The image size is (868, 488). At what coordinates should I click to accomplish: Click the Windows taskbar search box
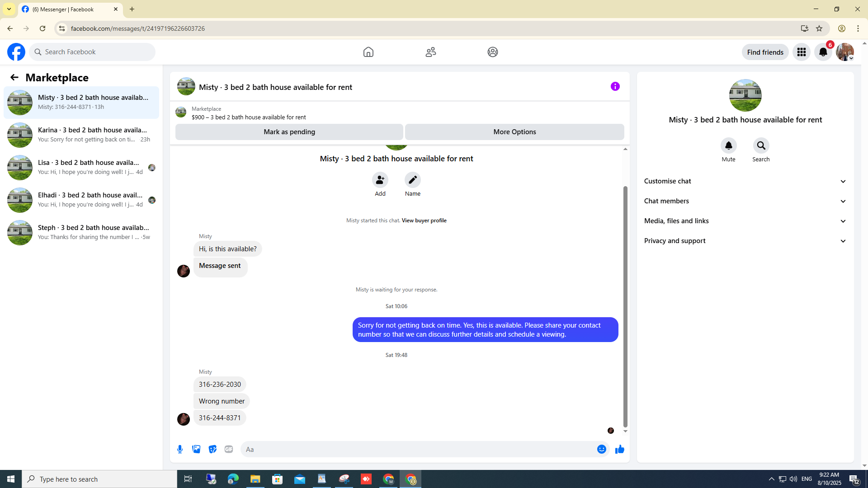pyautogui.click(x=99, y=479)
